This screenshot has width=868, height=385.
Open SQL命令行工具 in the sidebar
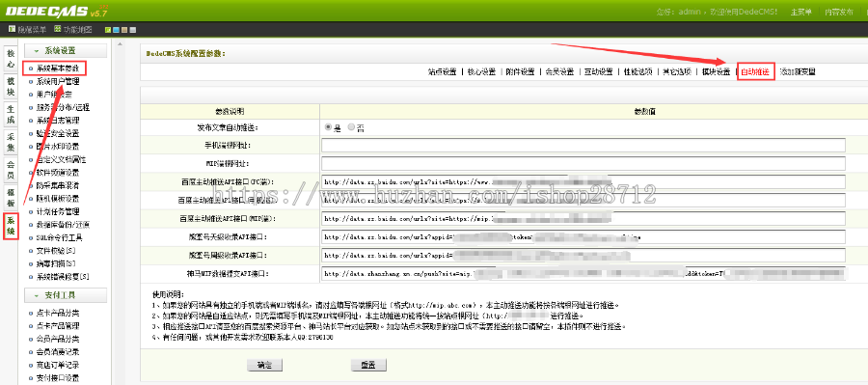pos(59,237)
